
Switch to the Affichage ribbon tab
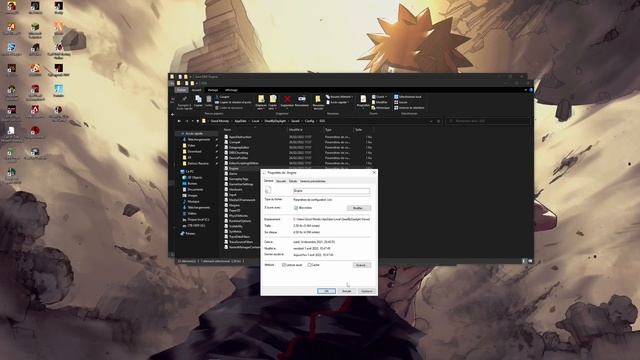coord(231,90)
